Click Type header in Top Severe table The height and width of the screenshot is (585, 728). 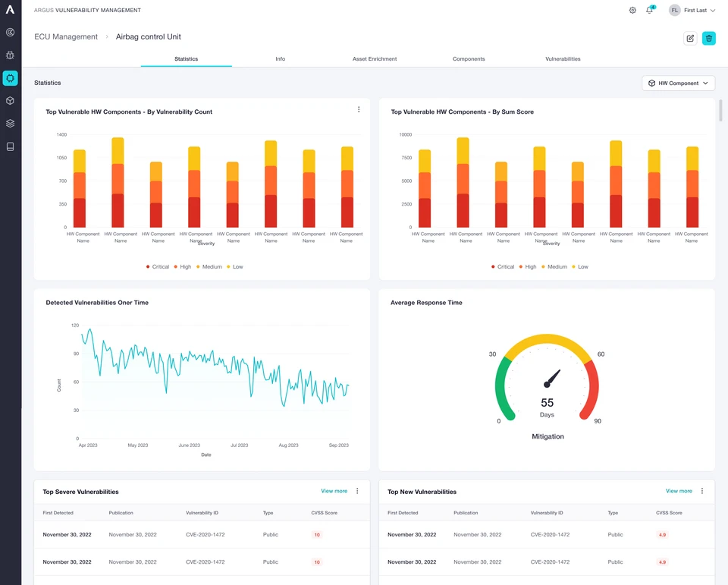tap(268, 513)
